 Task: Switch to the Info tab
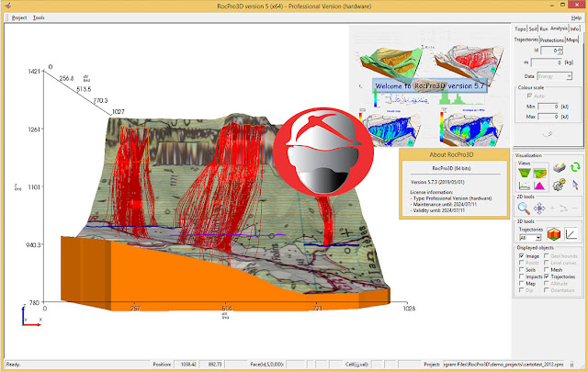point(574,28)
